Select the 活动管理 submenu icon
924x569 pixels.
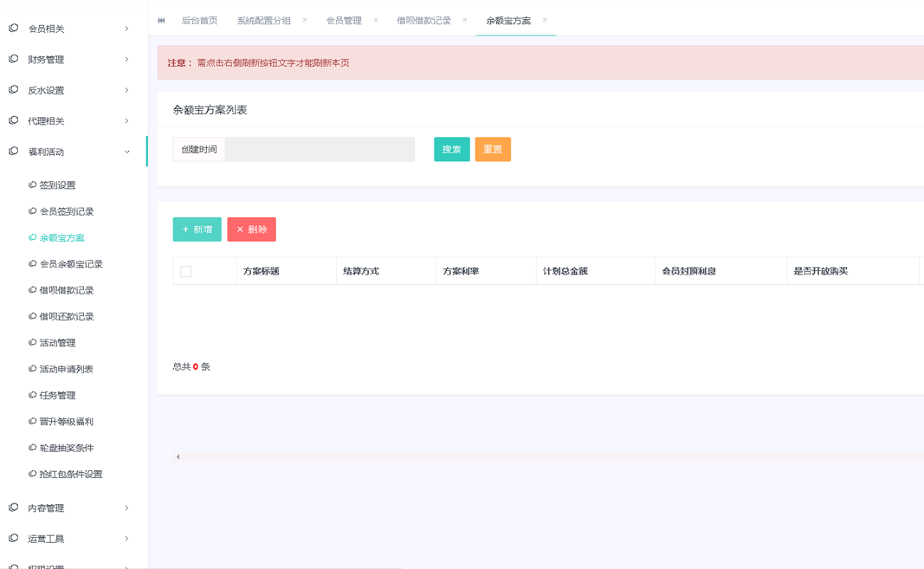click(31, 342)
